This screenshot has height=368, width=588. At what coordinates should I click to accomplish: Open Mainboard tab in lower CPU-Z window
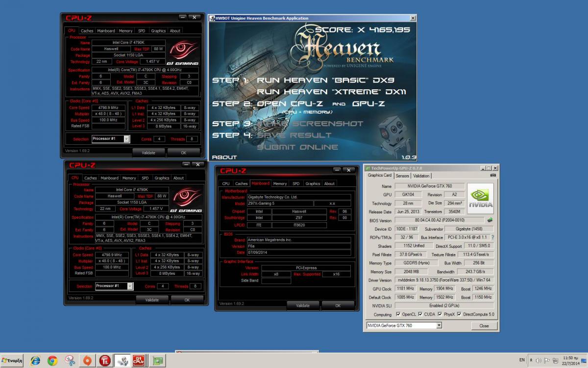pos(109,178)
